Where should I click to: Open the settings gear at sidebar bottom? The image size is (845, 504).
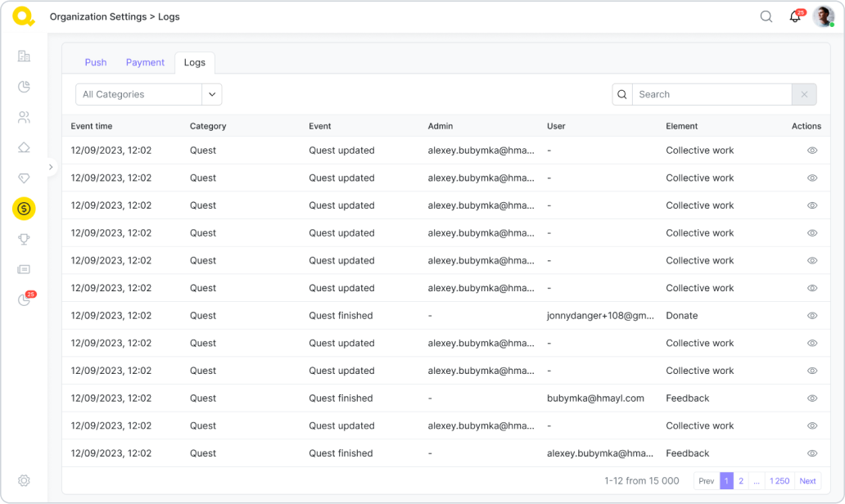24,480
